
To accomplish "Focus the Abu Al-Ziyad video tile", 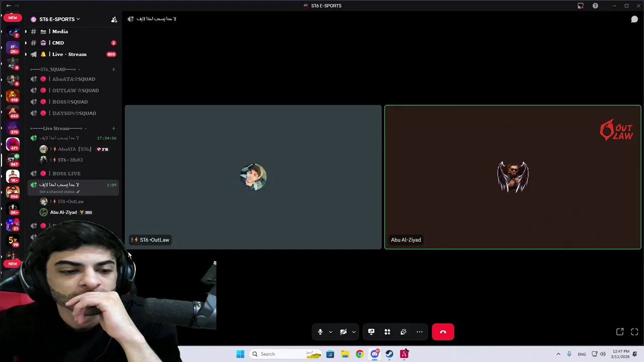I will tap(513, 177).
